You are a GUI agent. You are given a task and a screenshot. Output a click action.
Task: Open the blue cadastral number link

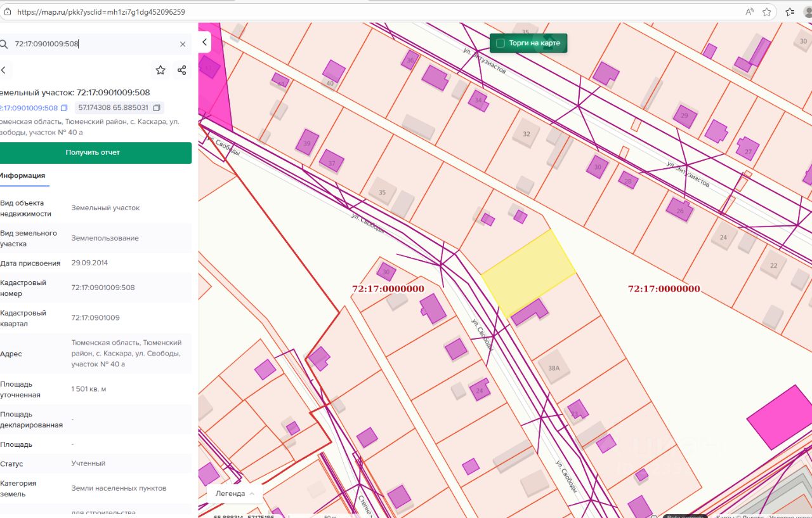pyautogui.click(x=29, y=108)
